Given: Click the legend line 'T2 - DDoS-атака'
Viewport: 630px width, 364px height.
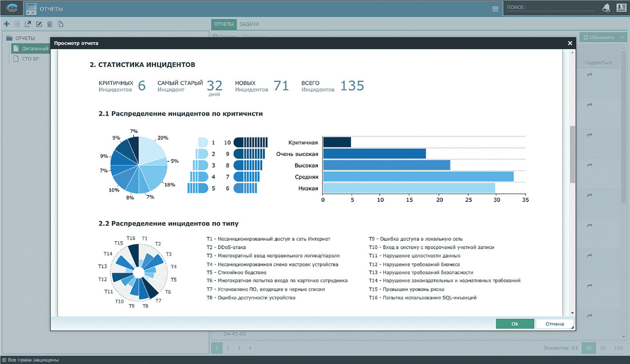Looking at the screenshot, I should (226, 247).
